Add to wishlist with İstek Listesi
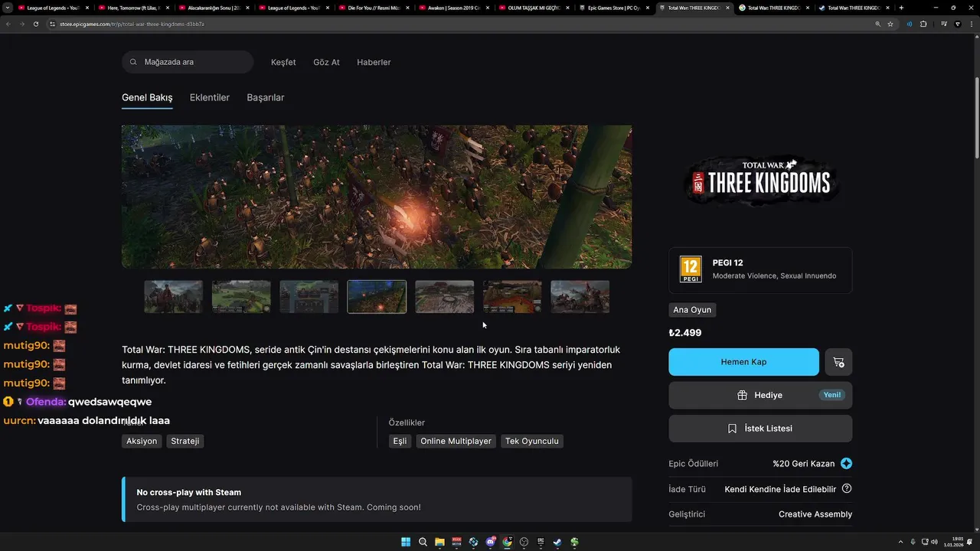The image size is (980, 551). coord(760,429)
